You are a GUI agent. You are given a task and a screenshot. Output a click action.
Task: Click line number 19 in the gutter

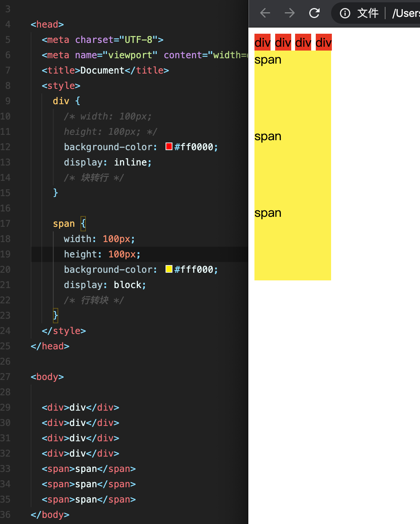point(5,254)
